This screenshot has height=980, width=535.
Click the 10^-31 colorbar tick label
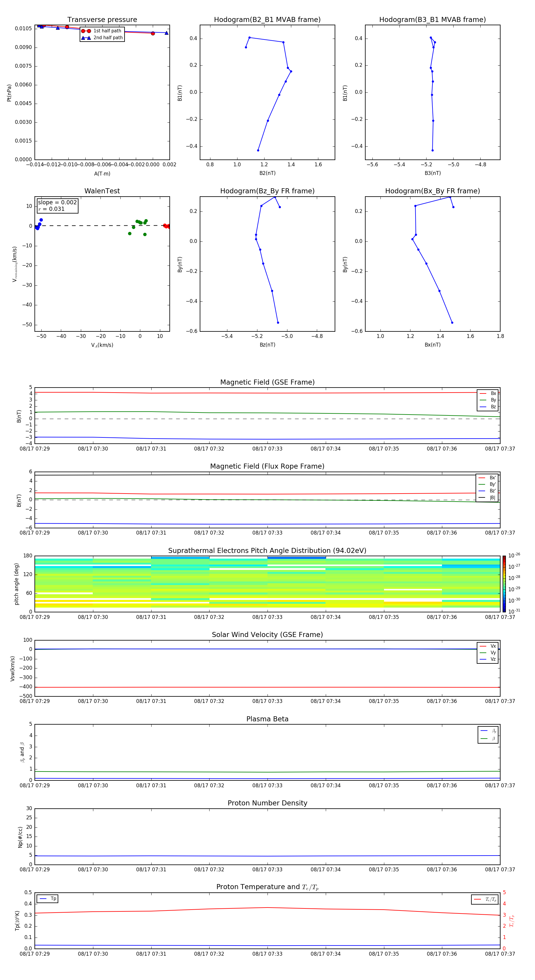point(514,611)
